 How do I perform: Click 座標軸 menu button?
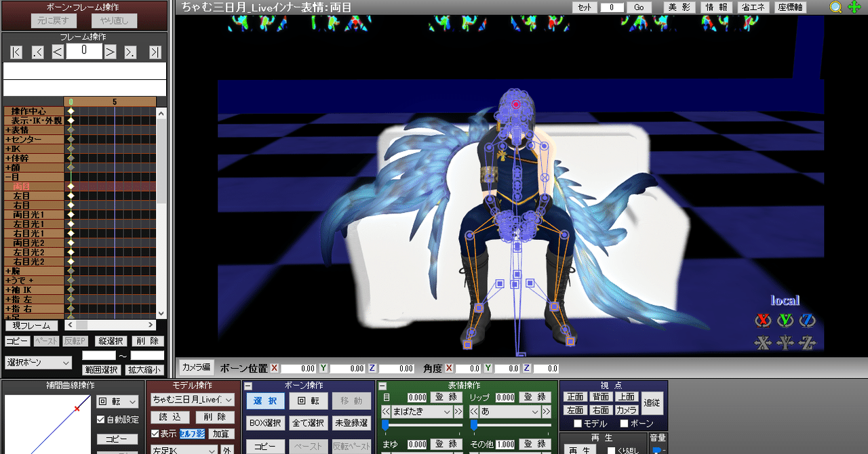(790, 7)
